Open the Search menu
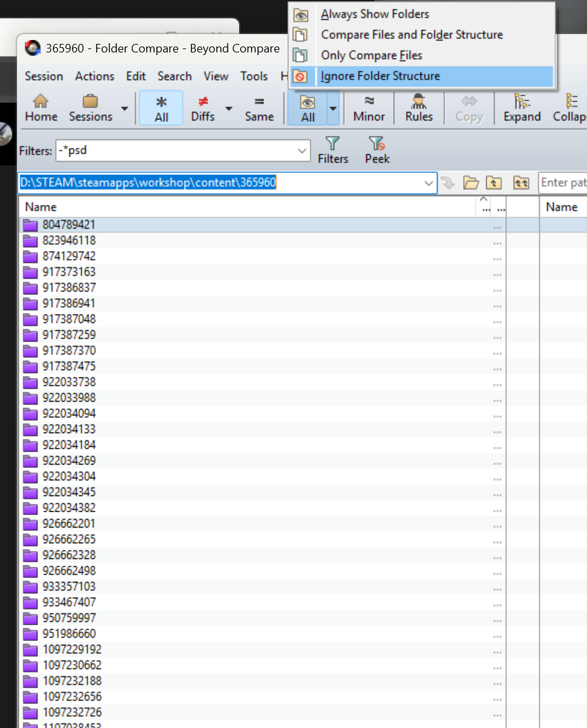 coord(174,76)
